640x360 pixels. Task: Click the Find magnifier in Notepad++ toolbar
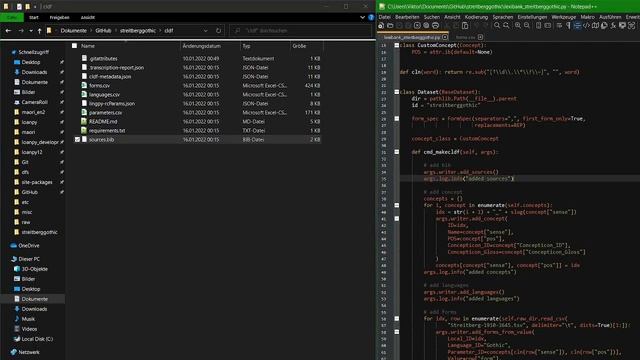tap(497, 25)
